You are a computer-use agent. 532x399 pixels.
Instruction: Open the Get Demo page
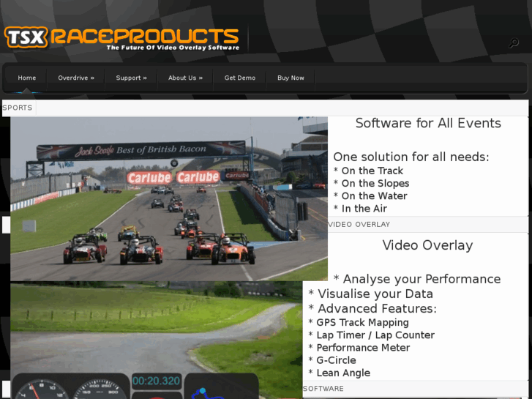(240, 78)
